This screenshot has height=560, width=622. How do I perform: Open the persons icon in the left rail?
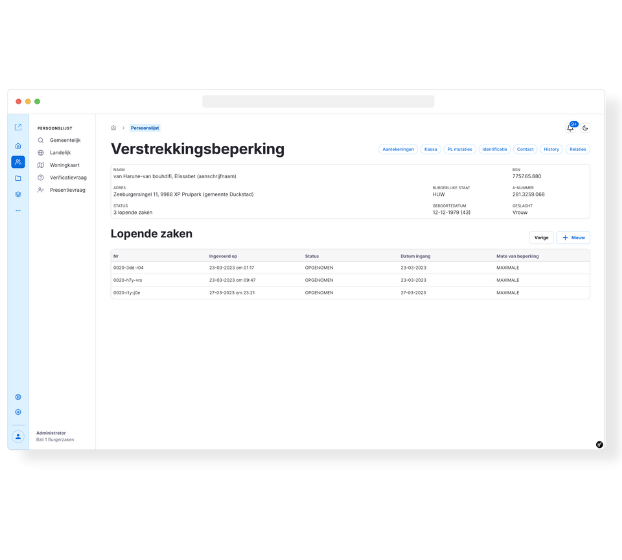[x=18, y=162]
